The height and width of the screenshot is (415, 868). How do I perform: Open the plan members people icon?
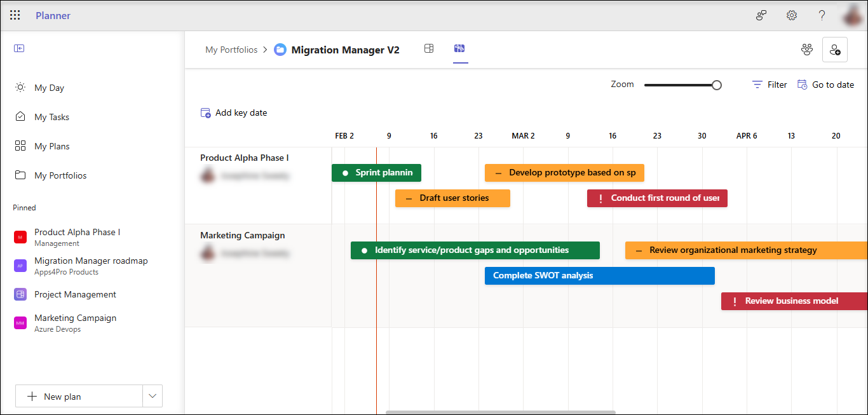pos(806,49)
